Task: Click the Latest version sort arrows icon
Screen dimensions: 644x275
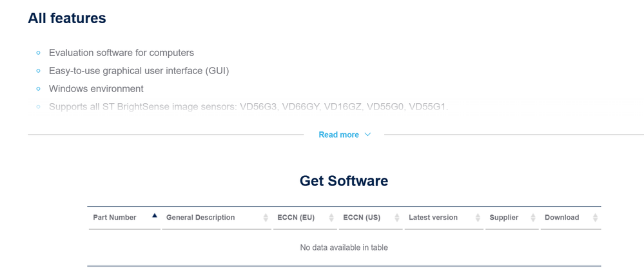Action: tap(478, 218)
